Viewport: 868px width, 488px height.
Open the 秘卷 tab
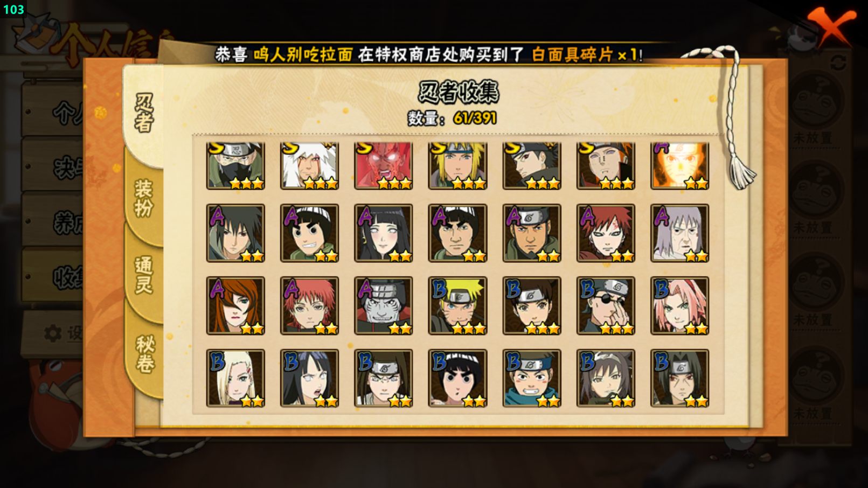pyautogui.click(x=144, y=354)
